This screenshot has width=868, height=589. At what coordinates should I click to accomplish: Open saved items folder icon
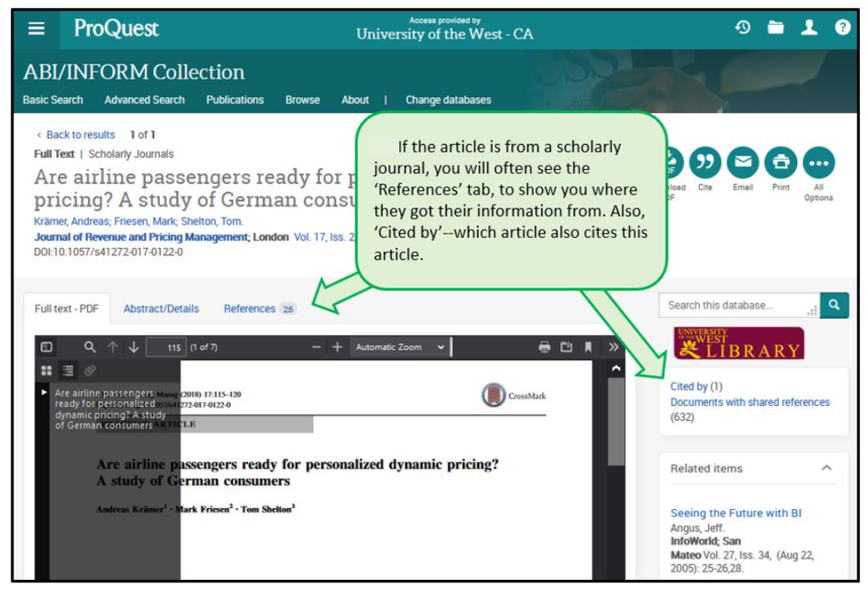coord(776,26)
